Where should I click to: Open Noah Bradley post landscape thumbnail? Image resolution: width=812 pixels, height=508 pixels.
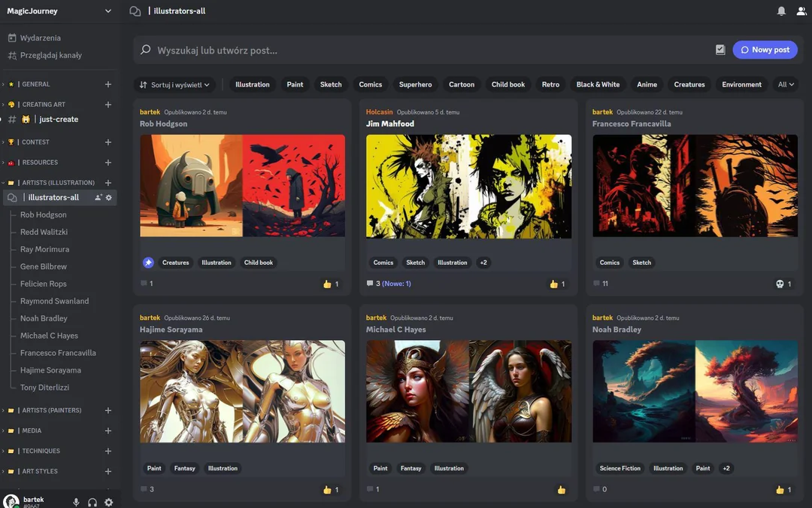(x=695, y=391)
